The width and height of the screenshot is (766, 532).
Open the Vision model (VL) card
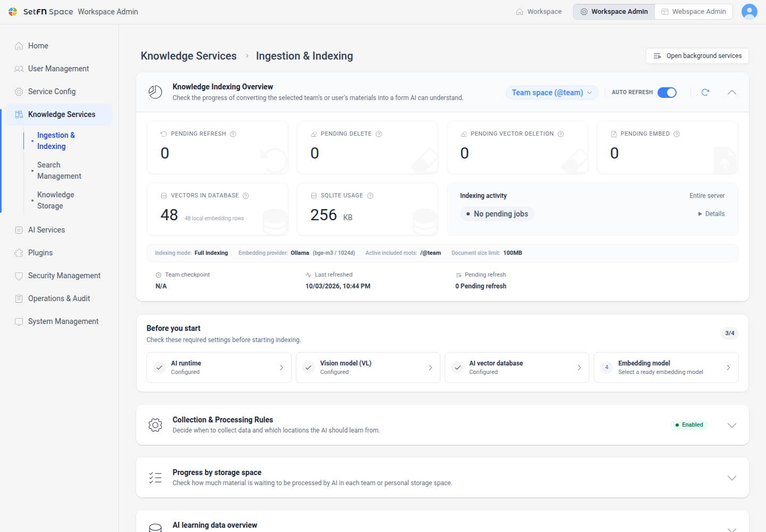[x=368, y=368]
